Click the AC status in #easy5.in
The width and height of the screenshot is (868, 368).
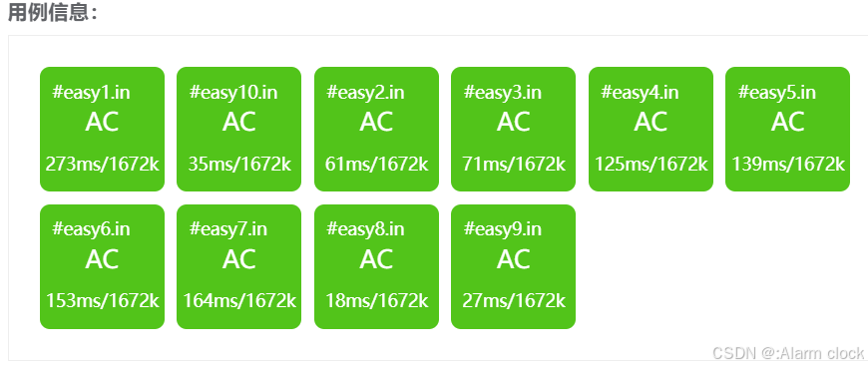click(x=788, y=122)
